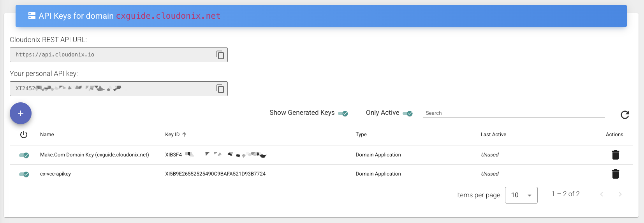
Task: Refresh the API keys list
Action: (625, 115)
